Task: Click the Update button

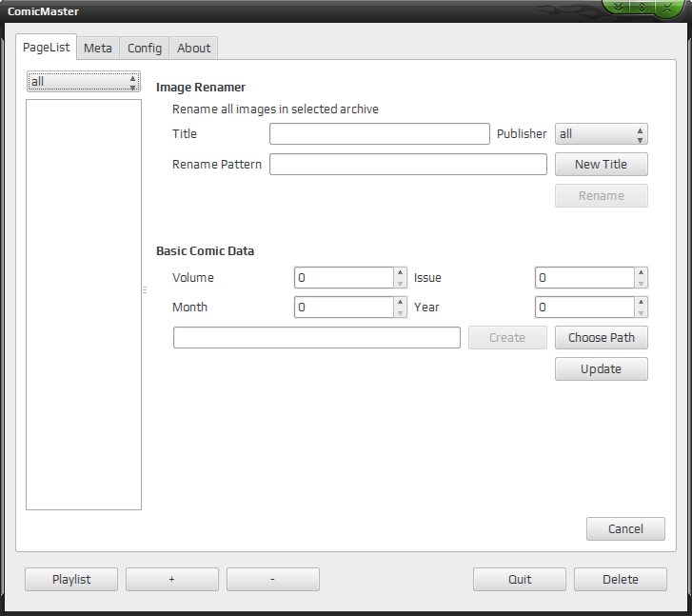Action: point(601,369)
